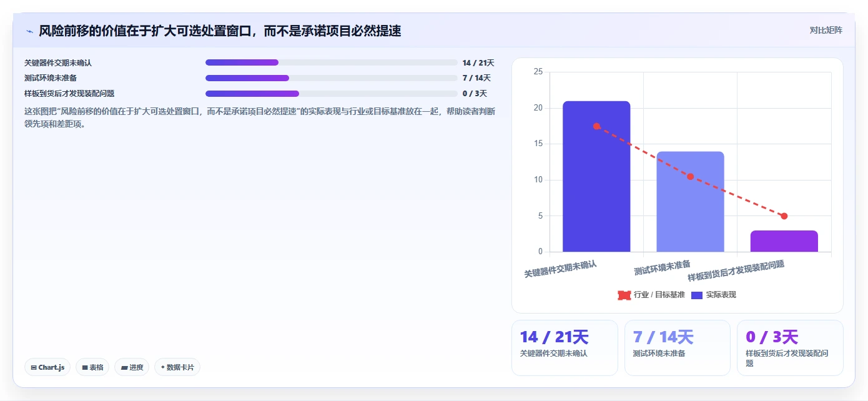Click the red benchmark point on the first bar
Screen dimensions: 868x401
pyautogui.click(x=596, y=126)
